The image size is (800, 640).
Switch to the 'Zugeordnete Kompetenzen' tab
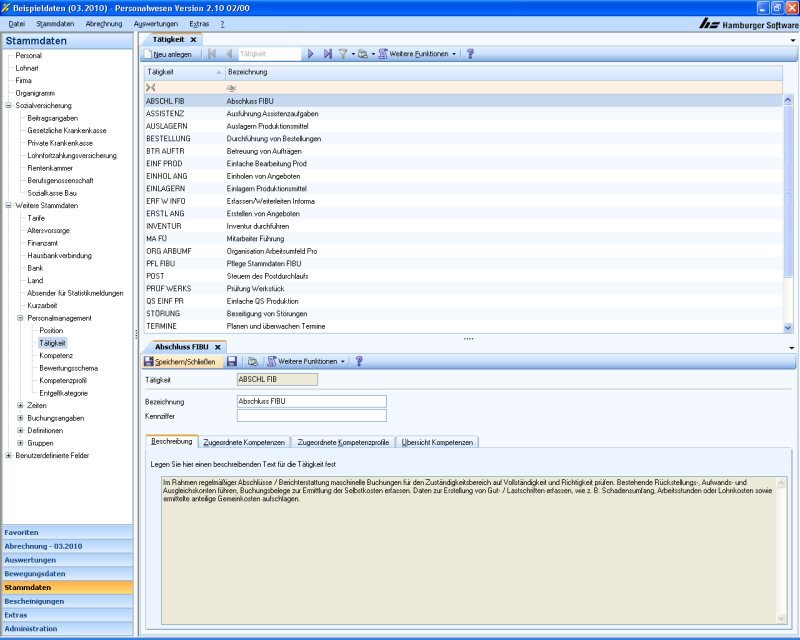[x=244, y=441]
